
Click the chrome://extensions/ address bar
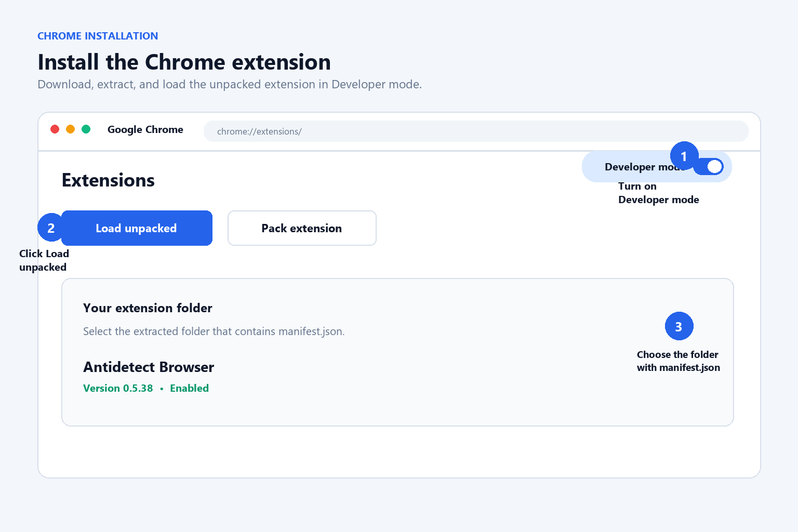pos(476,131)
